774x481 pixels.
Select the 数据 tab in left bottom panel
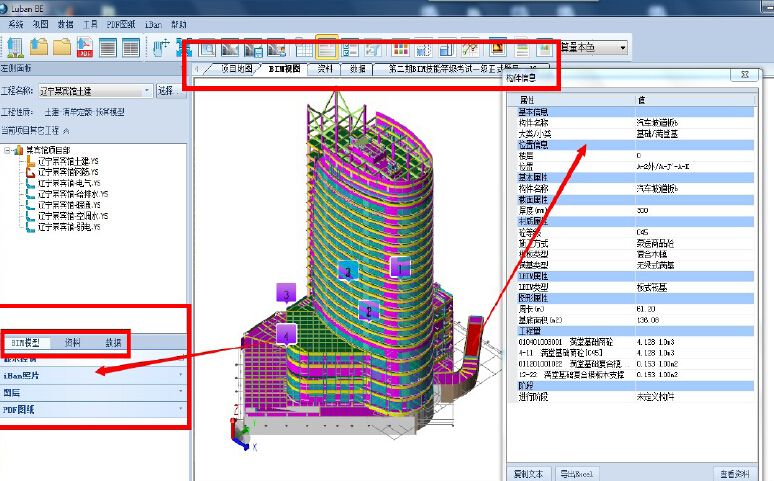(x=113, y=342)
